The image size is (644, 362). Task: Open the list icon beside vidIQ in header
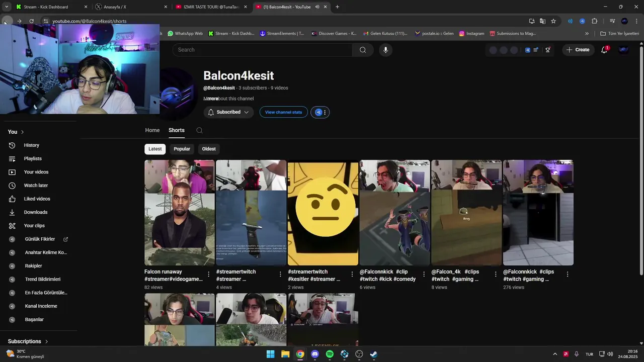pos(536,50)
